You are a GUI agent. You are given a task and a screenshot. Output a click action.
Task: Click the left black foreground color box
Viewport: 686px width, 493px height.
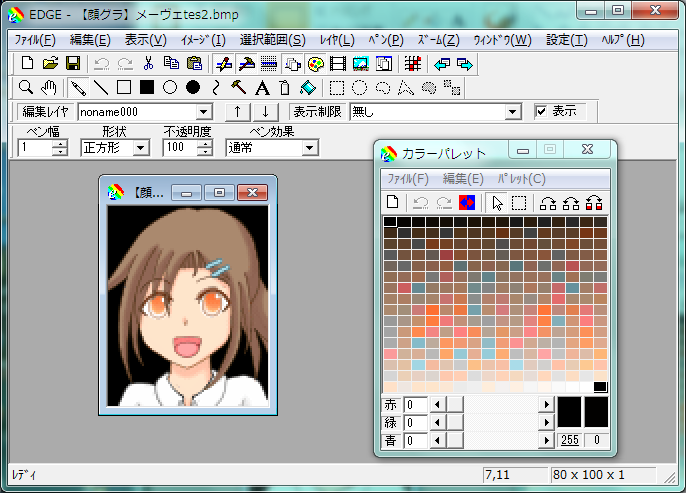[x=569, y=412]
